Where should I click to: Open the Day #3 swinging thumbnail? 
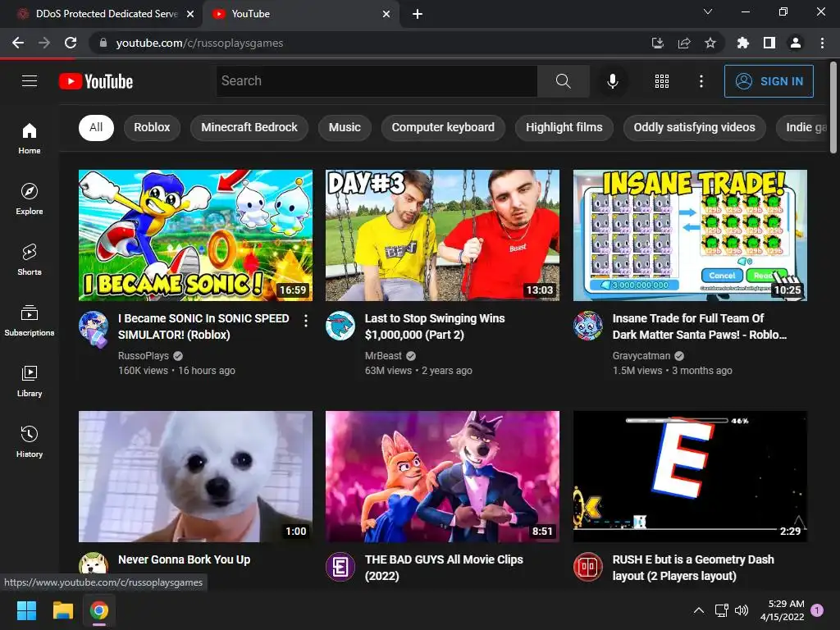pos(442,235)
